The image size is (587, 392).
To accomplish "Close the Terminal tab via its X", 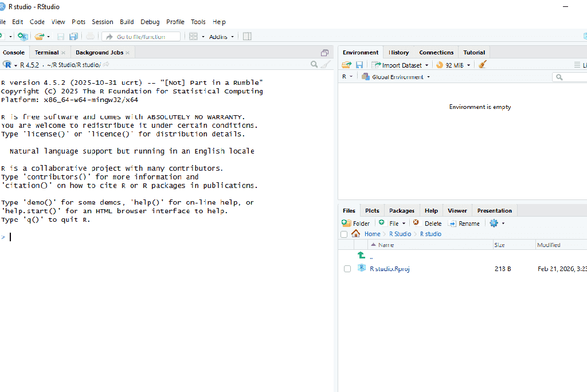I will (x=63, y=53).
